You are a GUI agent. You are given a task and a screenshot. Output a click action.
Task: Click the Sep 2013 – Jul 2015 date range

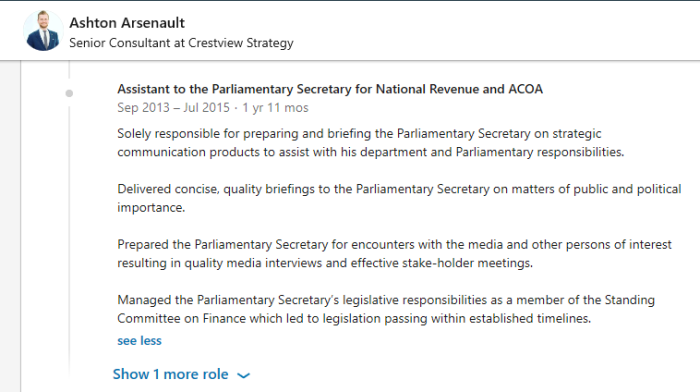pyautogui.click(x=173, y=108)
